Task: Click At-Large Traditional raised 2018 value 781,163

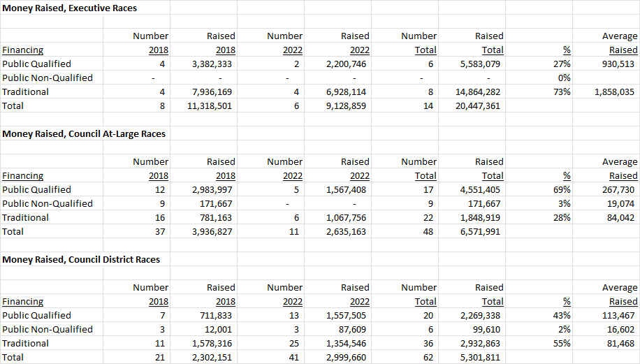Action: point(216,217)
